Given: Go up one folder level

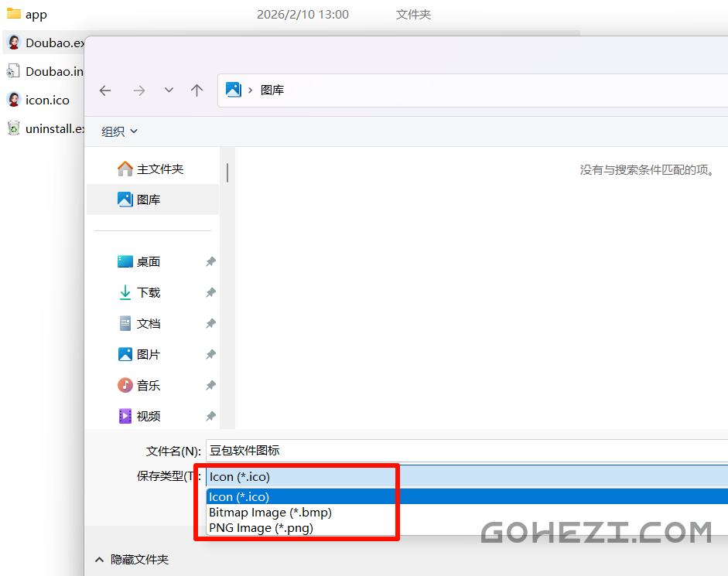Looking at the screenshot, I should point(197,90).
